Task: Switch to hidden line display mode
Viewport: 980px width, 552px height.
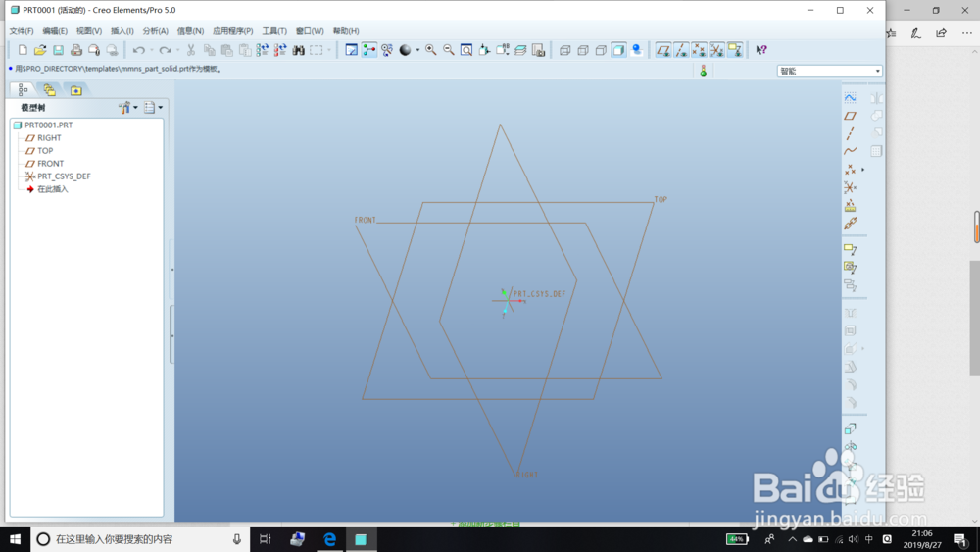Action: click(583, 50)
